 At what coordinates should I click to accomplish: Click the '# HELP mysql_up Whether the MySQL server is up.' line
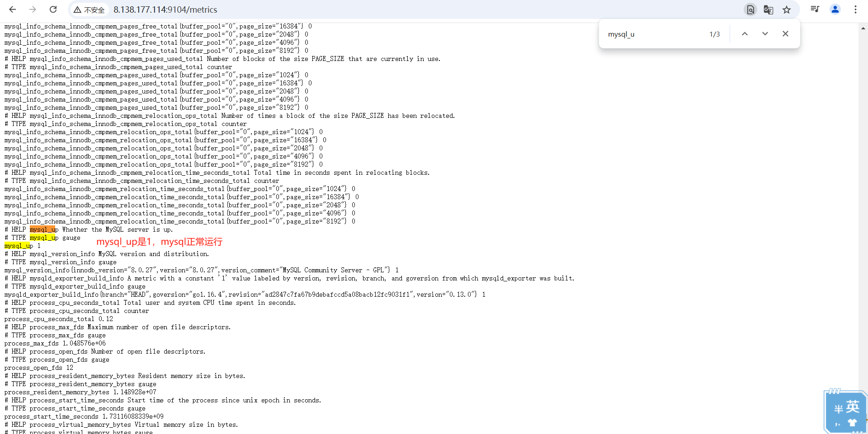point(89,230)
